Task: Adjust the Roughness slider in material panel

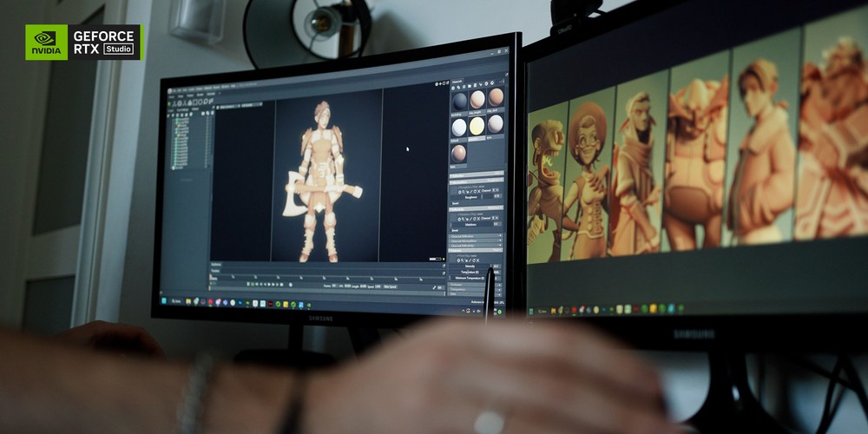Action: (x=471, y=197)
